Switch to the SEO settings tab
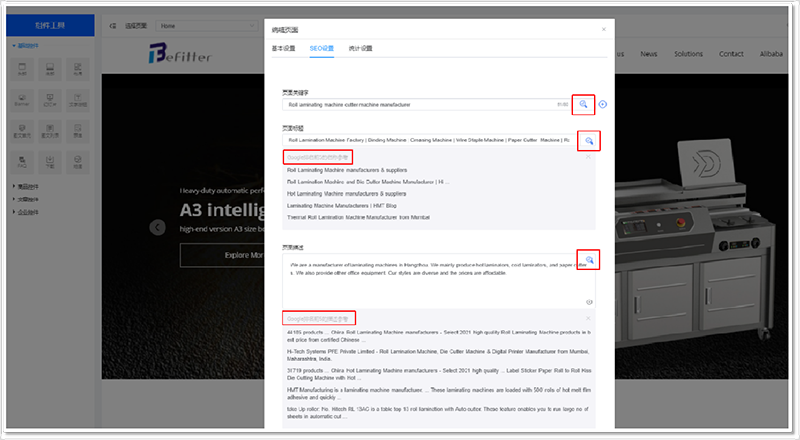 tap(321, 48)
